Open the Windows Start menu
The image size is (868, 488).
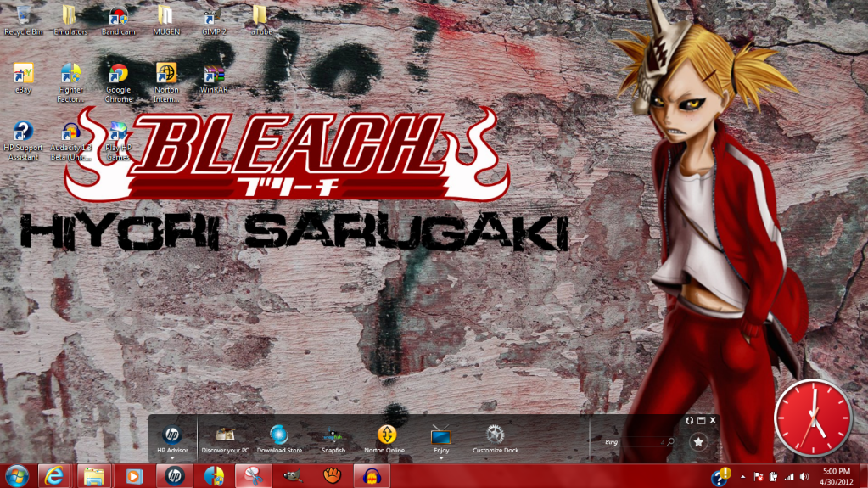[x=17, y=476]
